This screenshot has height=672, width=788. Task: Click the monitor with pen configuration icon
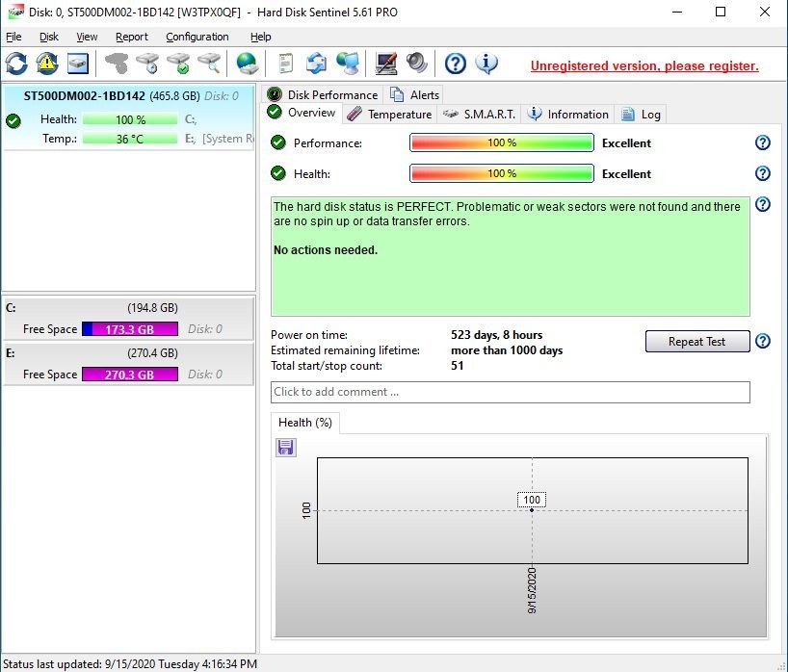[386, 64]
